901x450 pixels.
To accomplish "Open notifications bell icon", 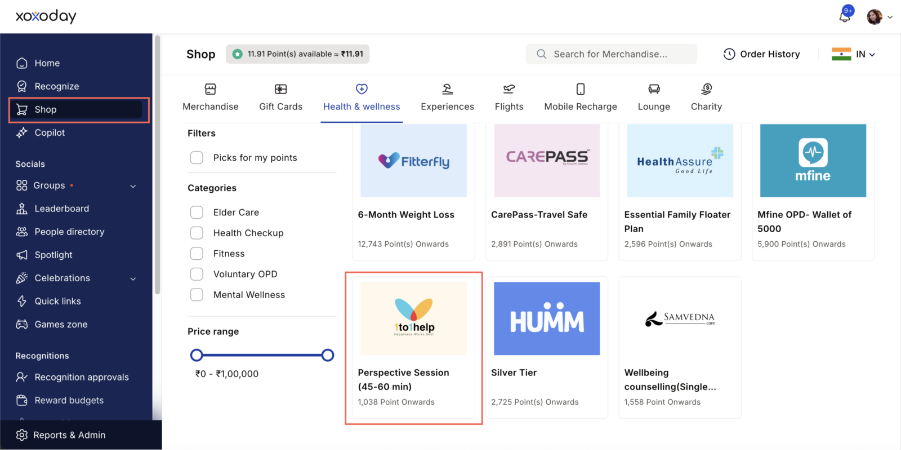I will pyautogui.click(x=844, y=16).
